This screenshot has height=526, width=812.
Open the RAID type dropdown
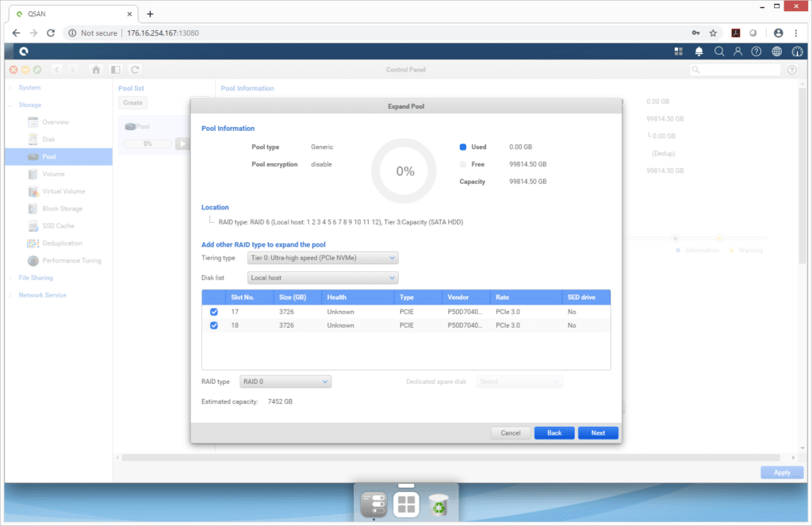coord(285,382)
